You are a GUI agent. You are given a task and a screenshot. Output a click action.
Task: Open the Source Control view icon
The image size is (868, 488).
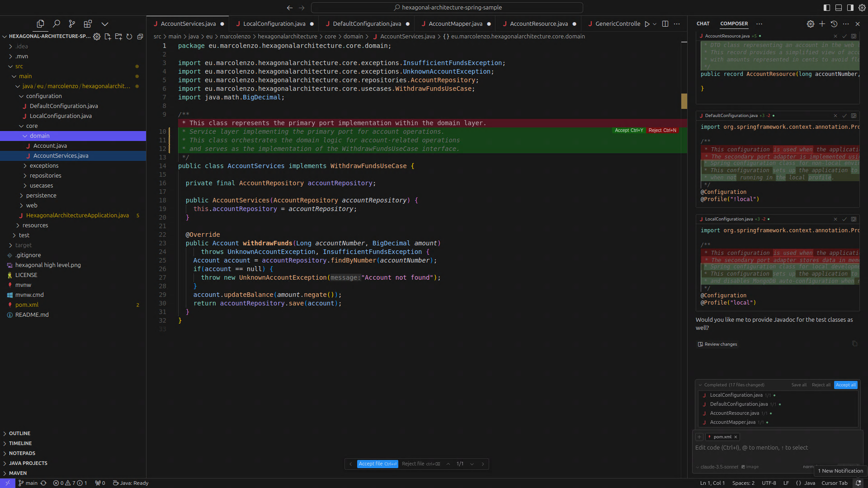coord(72,23)
